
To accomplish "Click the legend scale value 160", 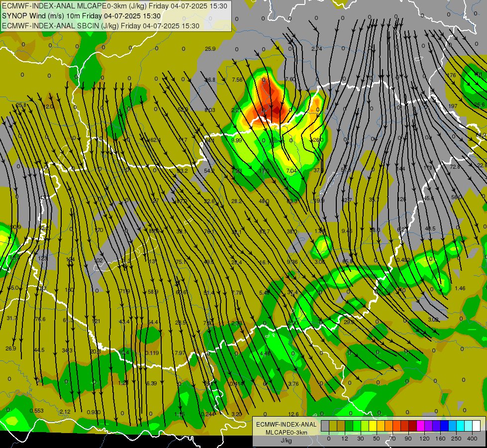I will point(440,439).
